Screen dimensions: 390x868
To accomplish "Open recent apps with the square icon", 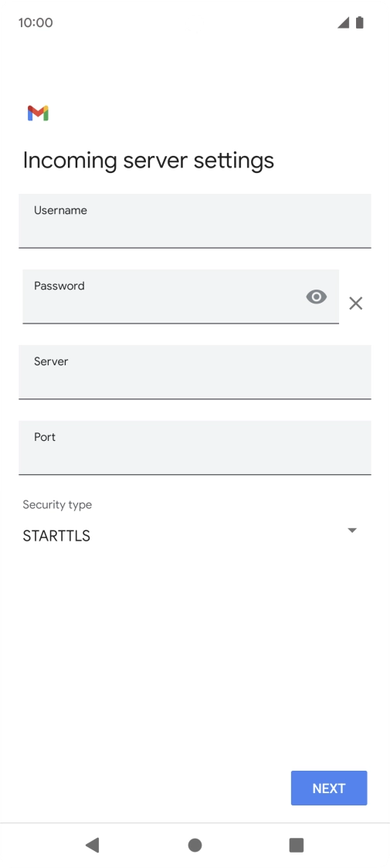I will point(297,845).
